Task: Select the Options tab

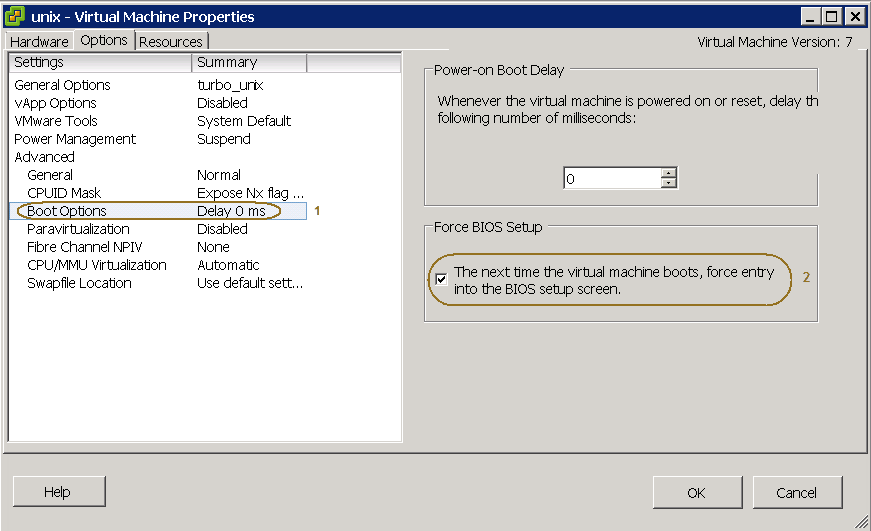Action: 104,40
